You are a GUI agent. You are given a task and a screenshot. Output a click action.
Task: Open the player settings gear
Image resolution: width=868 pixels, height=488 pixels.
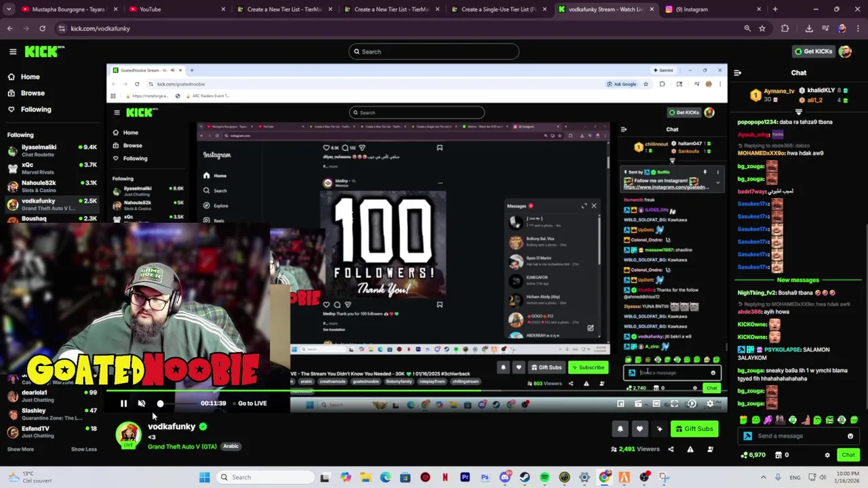(710, 404)
